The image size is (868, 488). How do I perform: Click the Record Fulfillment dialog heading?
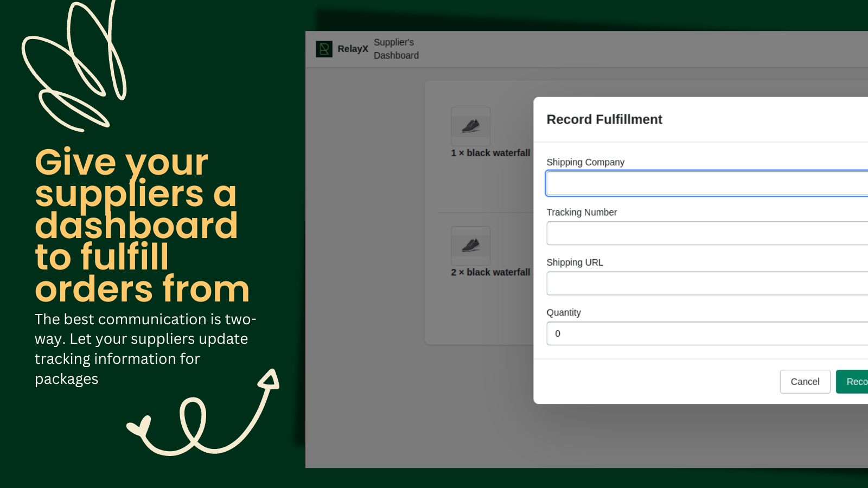pyautogui.click(x=604, y=119)
